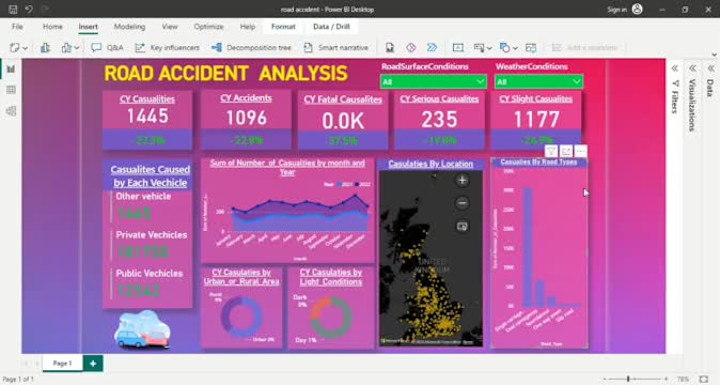Screen dimensions: 720x385
Task: Open Model view icon in left sidebar
Action: coord(11,111)
